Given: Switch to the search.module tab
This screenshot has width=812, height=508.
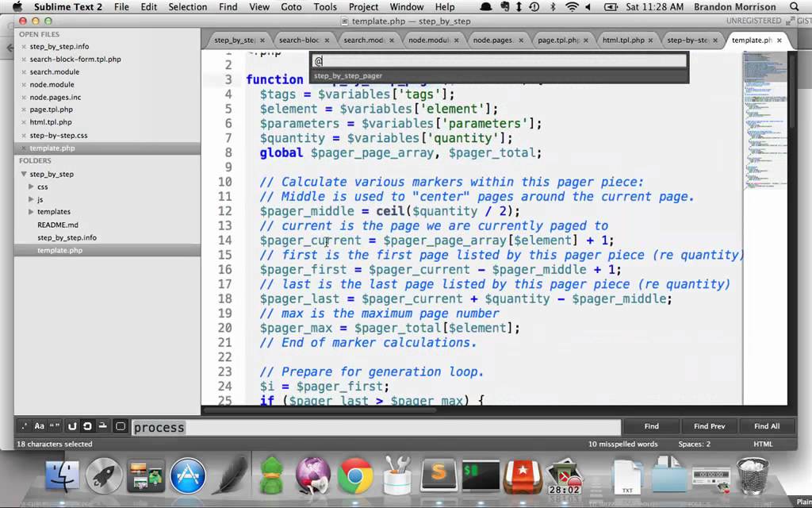Looking at the screenshot, I should pos(363,40).
